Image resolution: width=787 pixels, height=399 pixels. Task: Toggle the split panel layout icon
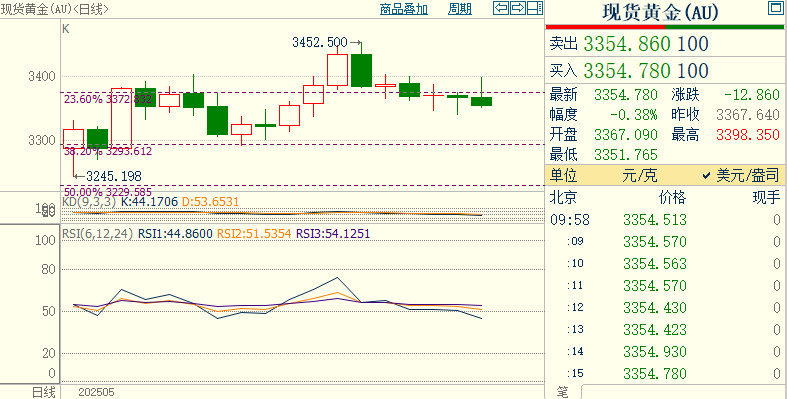coord(535,8)
